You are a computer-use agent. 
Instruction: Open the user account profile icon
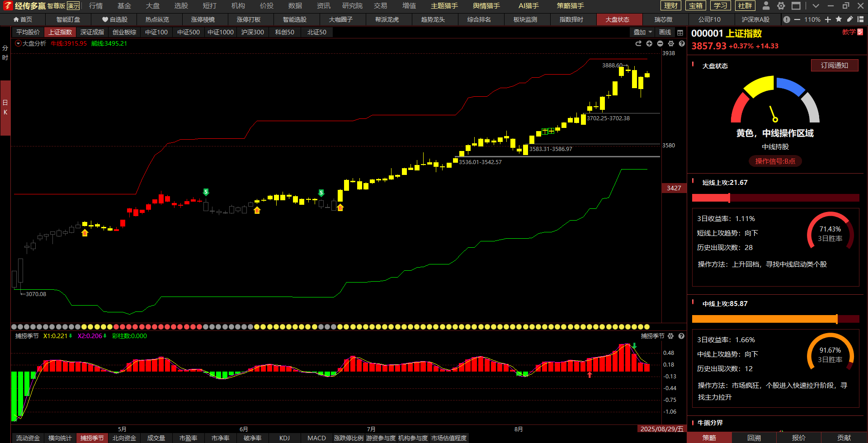click(766, 6)
